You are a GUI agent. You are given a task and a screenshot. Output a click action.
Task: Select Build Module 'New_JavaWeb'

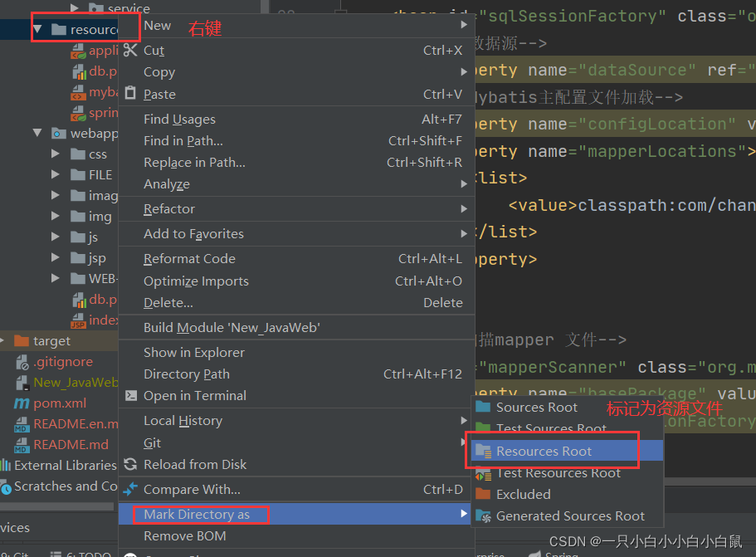point(296,328)
